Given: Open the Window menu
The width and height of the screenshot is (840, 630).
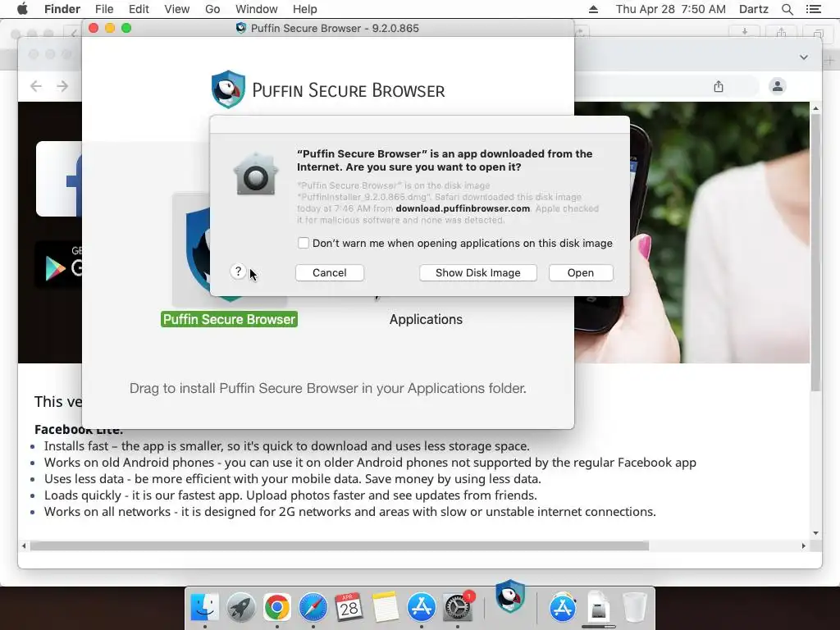Looking at the screenshot, I should [x=257, y=9].
